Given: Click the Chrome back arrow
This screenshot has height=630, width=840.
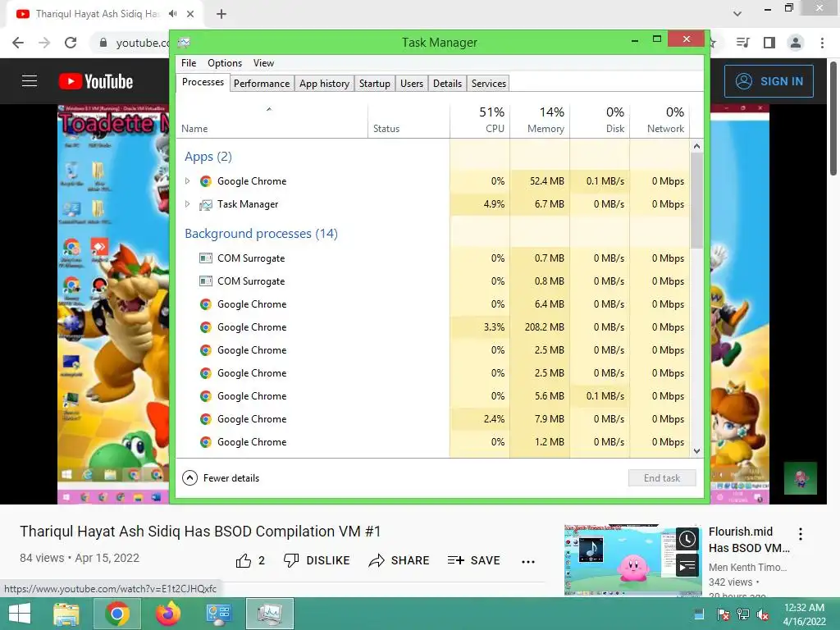Looking at the screenshot, I should pyautogui.click(x=18, y=43).
